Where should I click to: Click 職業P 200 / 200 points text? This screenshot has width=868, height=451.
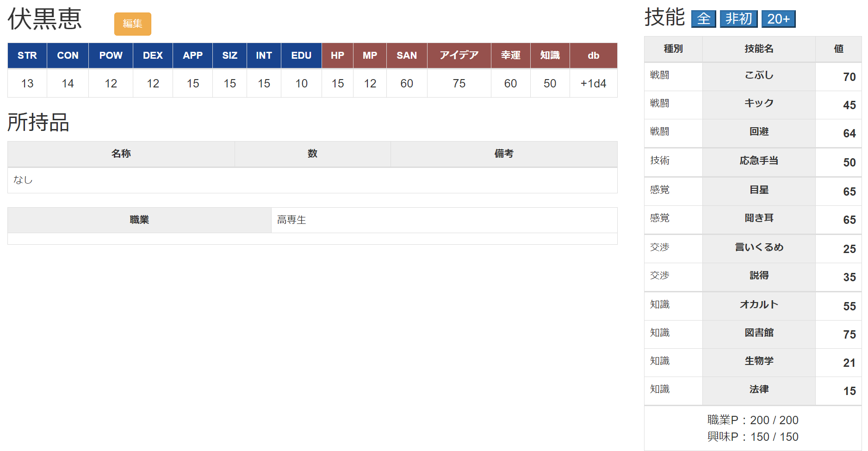[753, 420]
